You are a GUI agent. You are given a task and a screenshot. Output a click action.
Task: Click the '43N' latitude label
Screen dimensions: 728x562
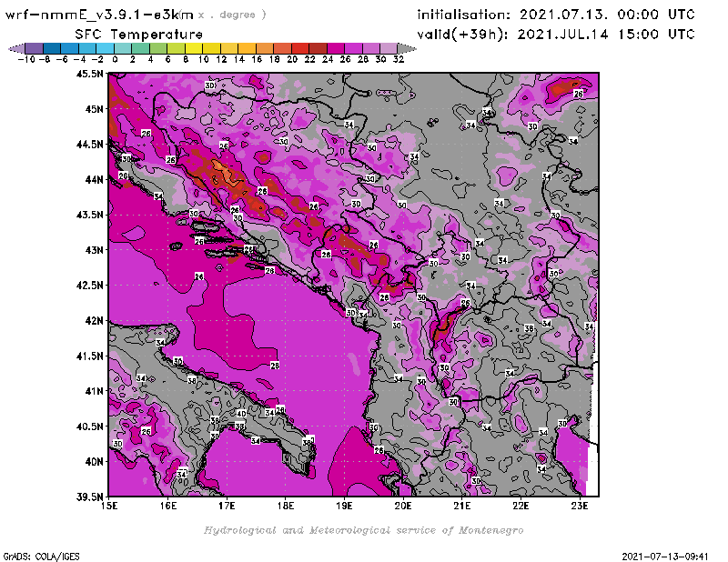click(x=94, y=250)
